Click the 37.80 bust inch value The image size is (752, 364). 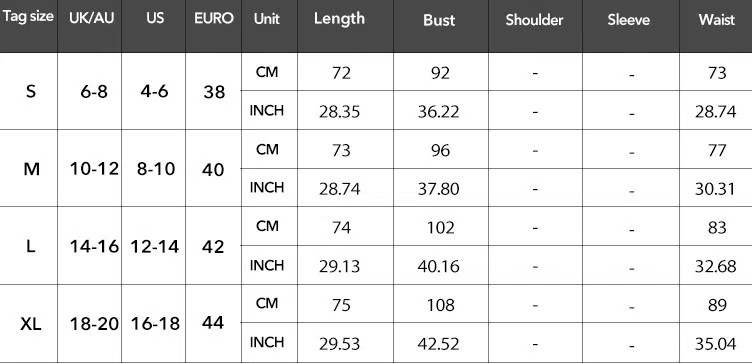pos(438,189)
